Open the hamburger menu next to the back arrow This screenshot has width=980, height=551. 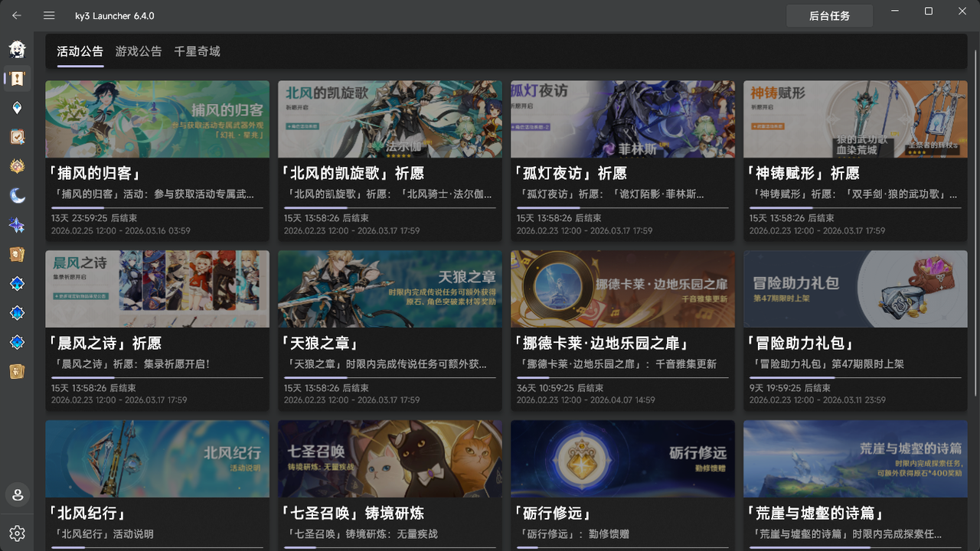(48, 15)
